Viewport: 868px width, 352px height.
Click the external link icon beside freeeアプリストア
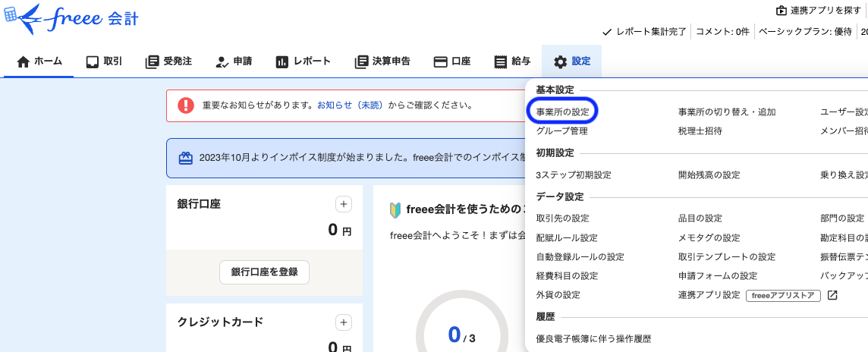pyautogui.click(x=832, y=296)
